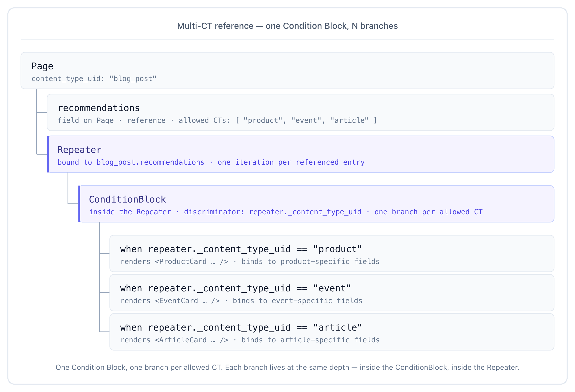Click the footer caption 'One Condition Block, one branch per allowed CT'
The image size is (575, 392).
[287, 367]
